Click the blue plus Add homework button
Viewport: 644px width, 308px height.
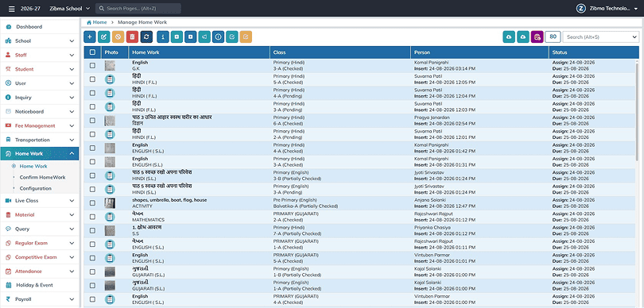pyautogui.click(x=90, y=37)
